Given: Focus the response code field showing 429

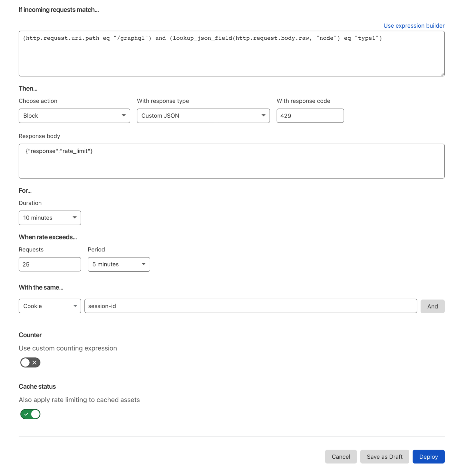Looking at the screenshot, I should point(310,116).
